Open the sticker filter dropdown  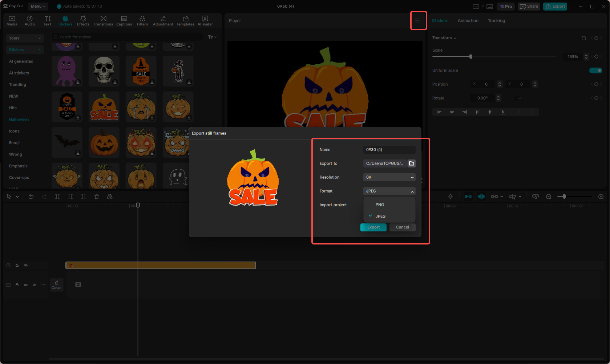click(212, 37)
